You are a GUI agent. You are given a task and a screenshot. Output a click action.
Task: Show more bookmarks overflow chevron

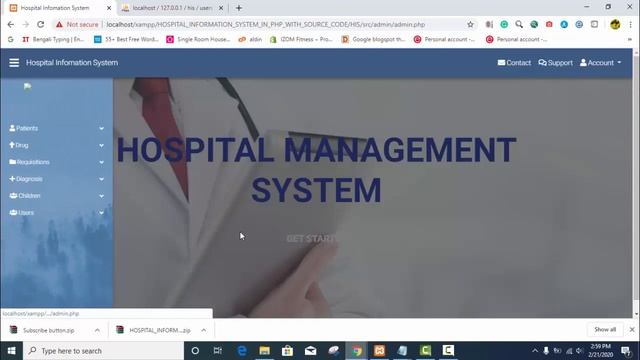point(630,40)
